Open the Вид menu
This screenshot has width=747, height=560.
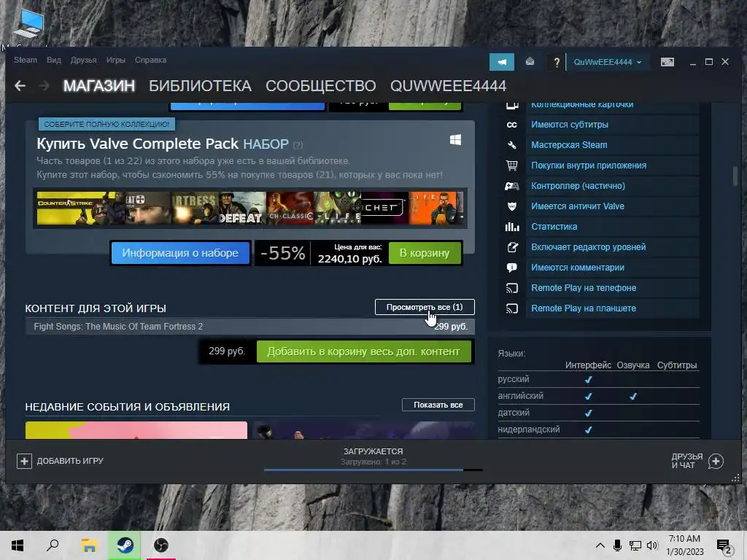coord(54,60)
